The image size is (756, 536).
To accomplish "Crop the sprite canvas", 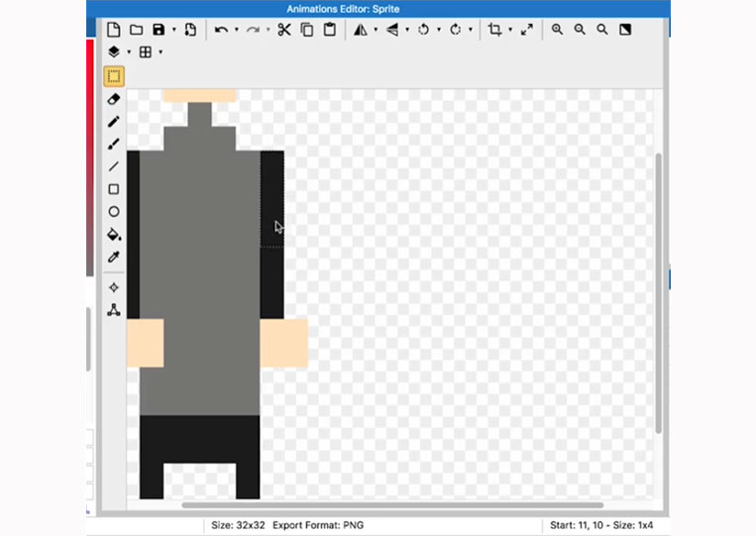I will pyautogui.click(x=494, y=30).
